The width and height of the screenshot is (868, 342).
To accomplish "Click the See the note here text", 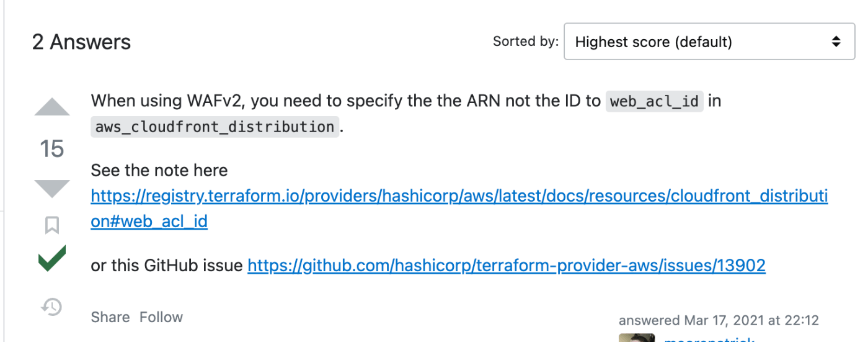I will [159, 170].
